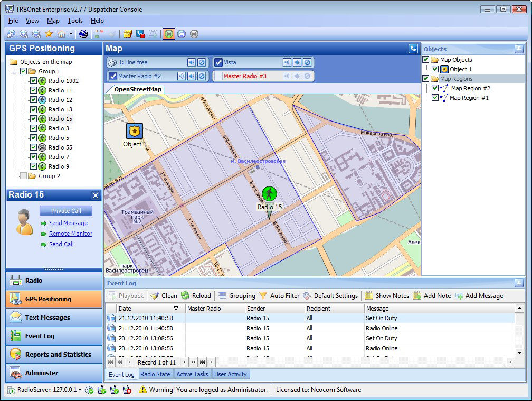Uncheck the Radio 1002 checkbox
532x401 pixels.
(33, 81)
